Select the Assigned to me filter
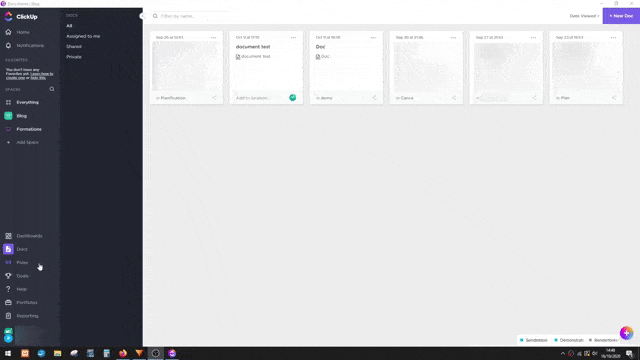This screenshot has width=640, height=360. (83, 36)
